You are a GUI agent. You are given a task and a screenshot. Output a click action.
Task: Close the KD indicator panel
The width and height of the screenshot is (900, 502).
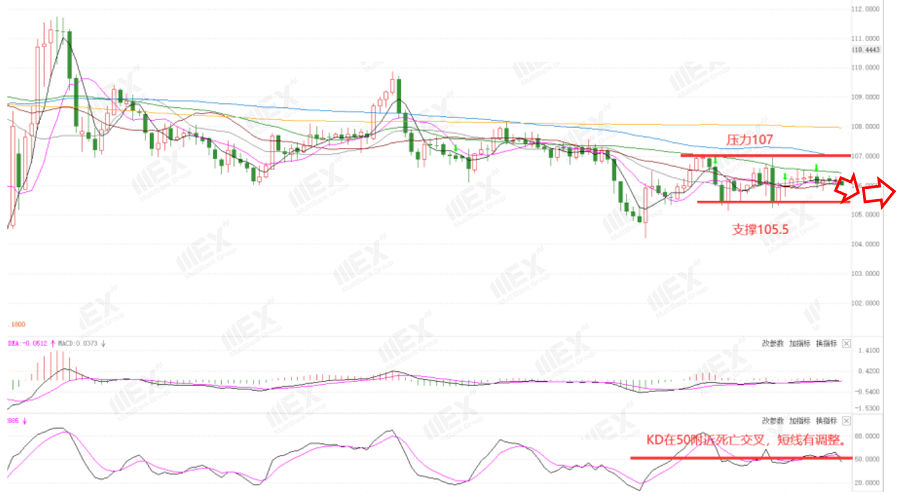(847, 421)
